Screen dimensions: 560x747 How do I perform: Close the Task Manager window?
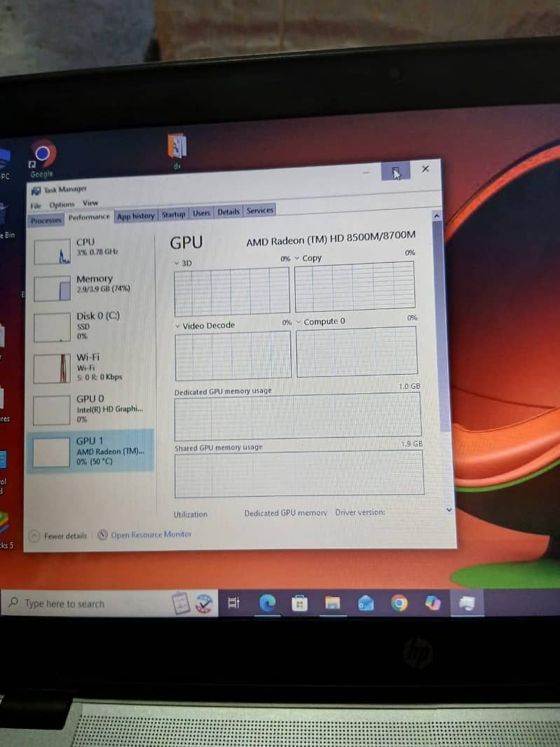point(425,169)
